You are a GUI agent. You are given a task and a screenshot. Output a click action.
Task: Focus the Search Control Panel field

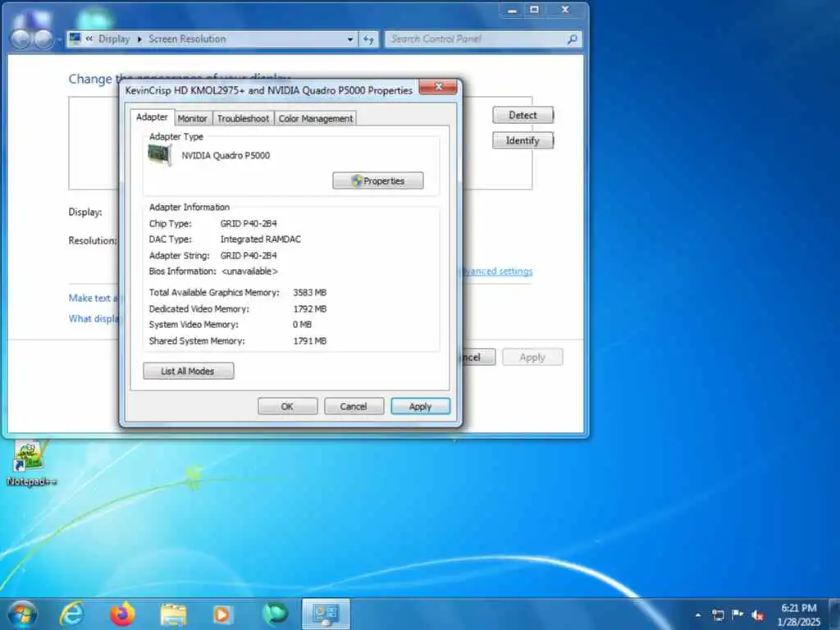tap(477, 39)
